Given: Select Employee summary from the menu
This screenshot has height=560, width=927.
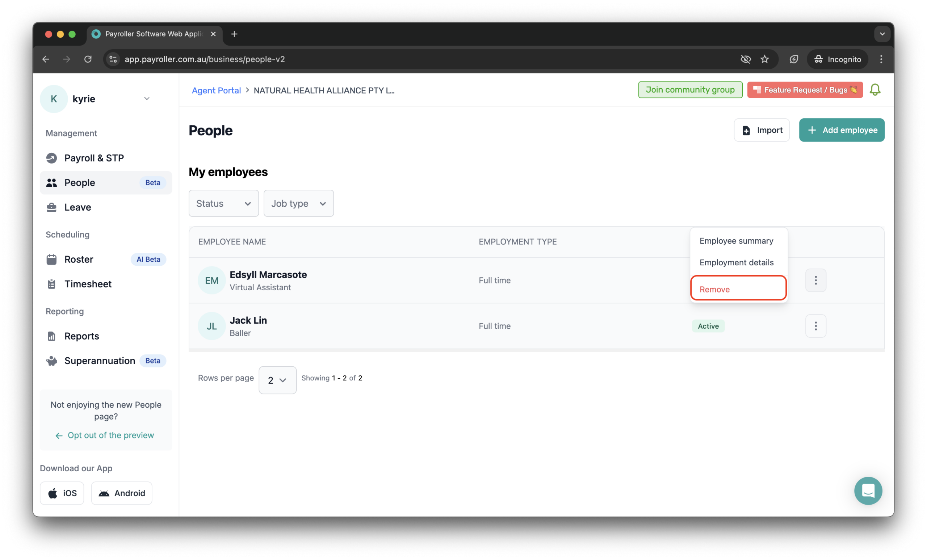Looking at the screenshot, I should 736,241.
